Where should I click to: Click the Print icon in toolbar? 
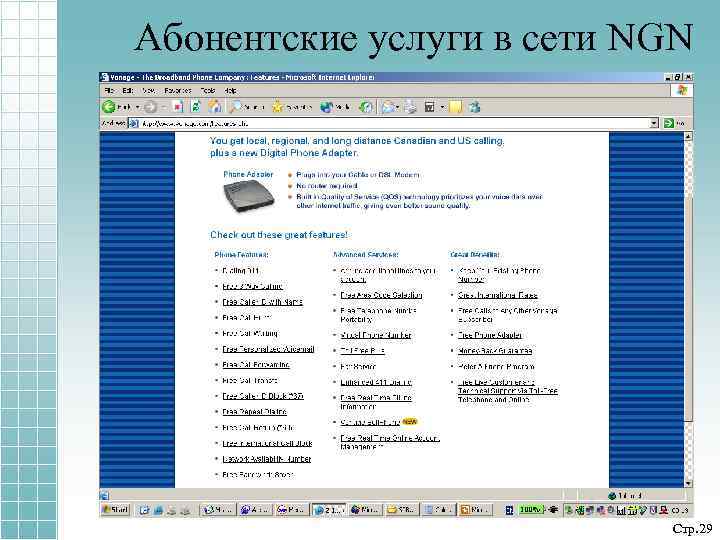click(x=411, y=107)
